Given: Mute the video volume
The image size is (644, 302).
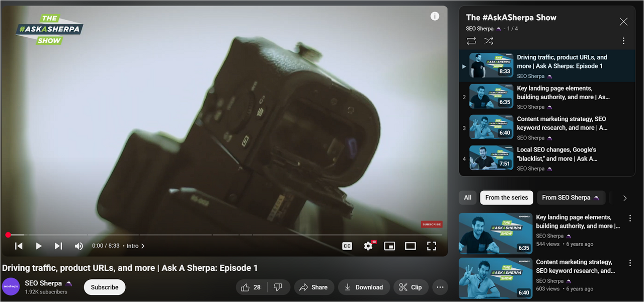Looking at the screenshot, I should tap(79, 246).
